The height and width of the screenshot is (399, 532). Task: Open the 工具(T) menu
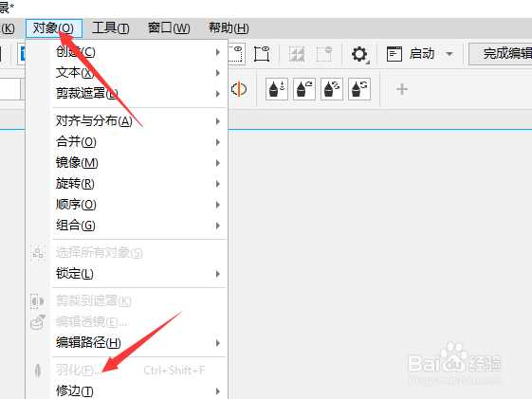coord(111,28)
